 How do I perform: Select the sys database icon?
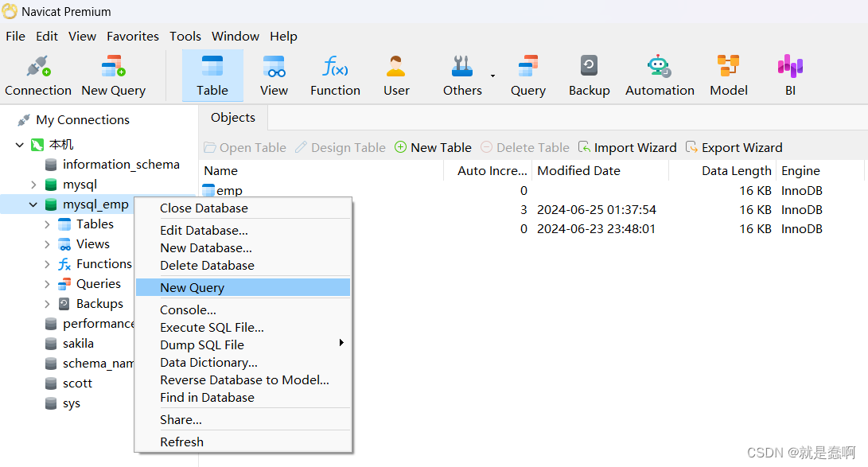[51, 404]
